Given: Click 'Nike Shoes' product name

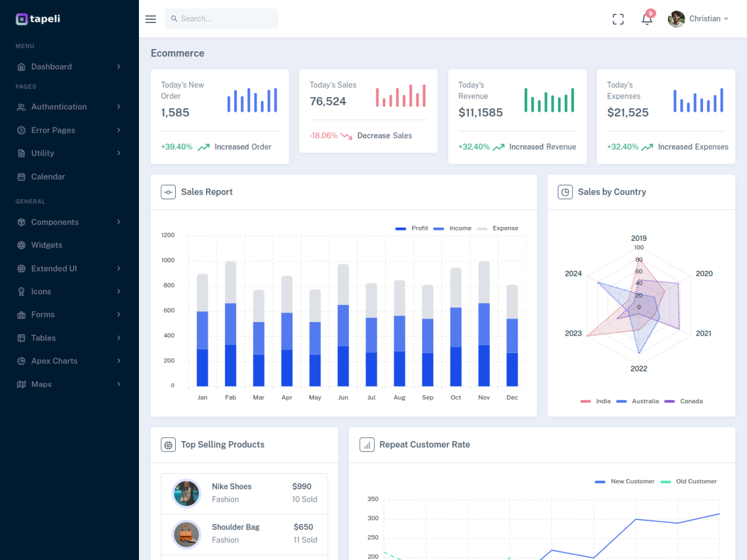Looking at the screenshot, I should 232,487.
